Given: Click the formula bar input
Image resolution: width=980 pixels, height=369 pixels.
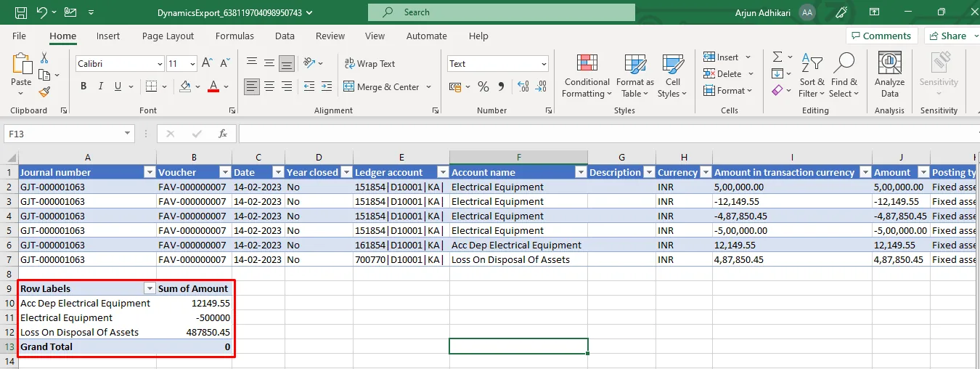Looking at the screenshot, I should click(608, 134).
